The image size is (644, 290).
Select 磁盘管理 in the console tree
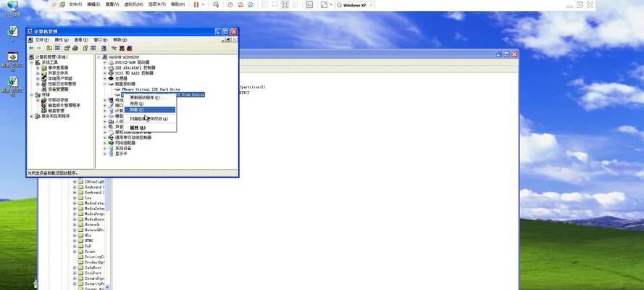pyautogui.click(x=56, y=110)
